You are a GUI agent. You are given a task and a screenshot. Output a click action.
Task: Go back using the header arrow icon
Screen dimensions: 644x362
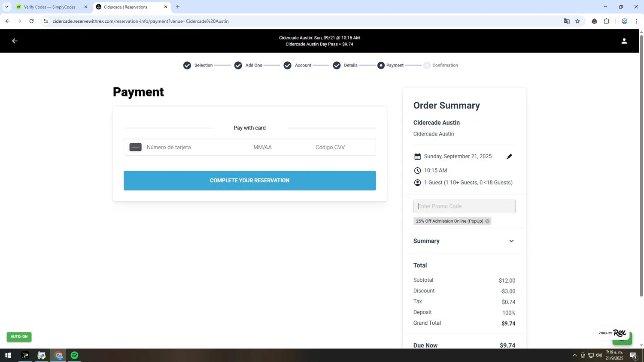tap(15, 41)
